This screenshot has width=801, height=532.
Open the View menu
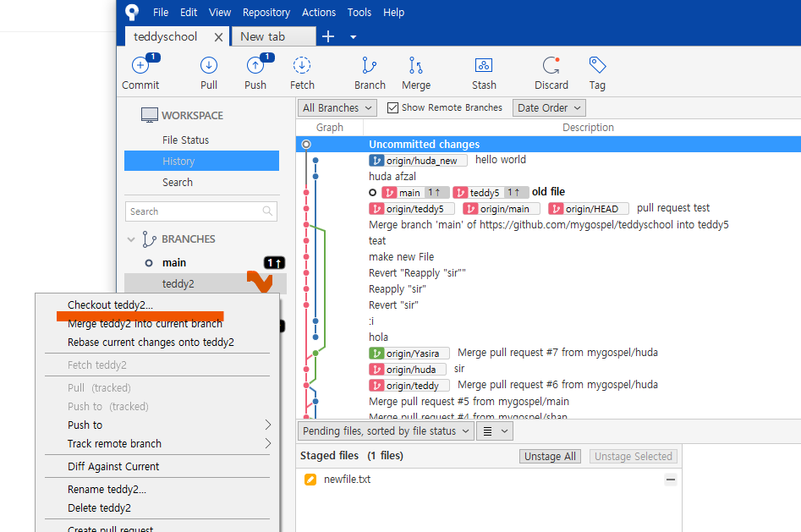tap(220, 13)
